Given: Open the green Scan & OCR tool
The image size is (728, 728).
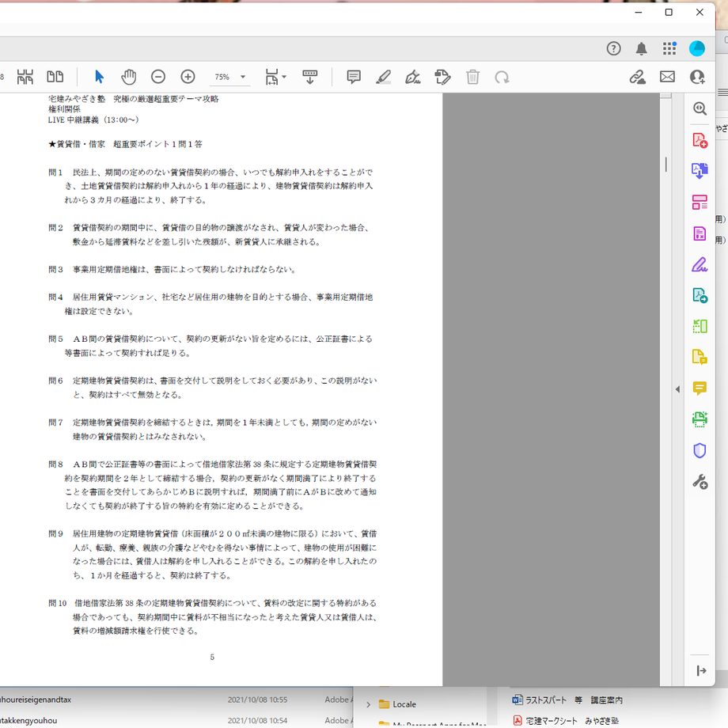Looking at the screenshot, I should [x=700, y=419].
